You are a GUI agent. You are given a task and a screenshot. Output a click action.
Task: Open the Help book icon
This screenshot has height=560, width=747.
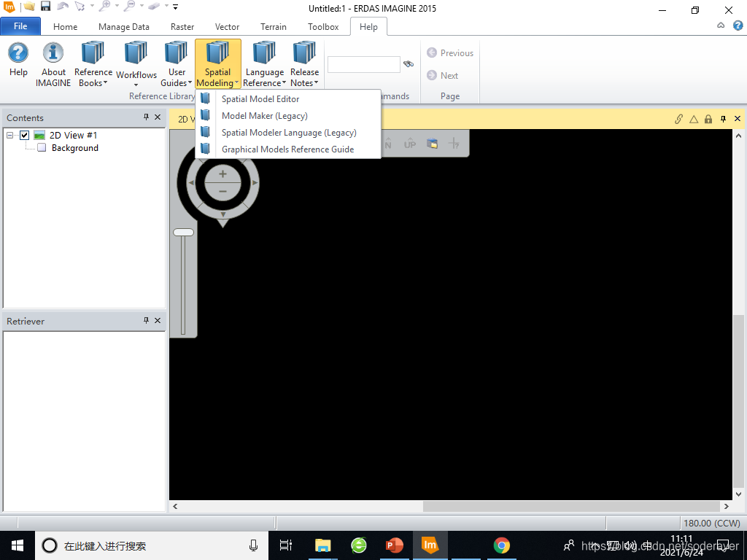[x=18, y=59]
